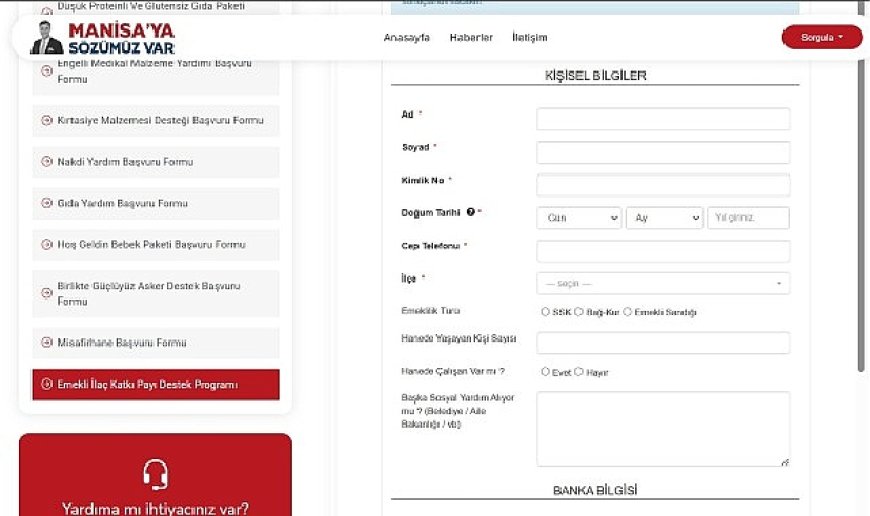Open the Gün birth day dropdown
The height and width of the screenshot is (516, 870).
(579, 218)
